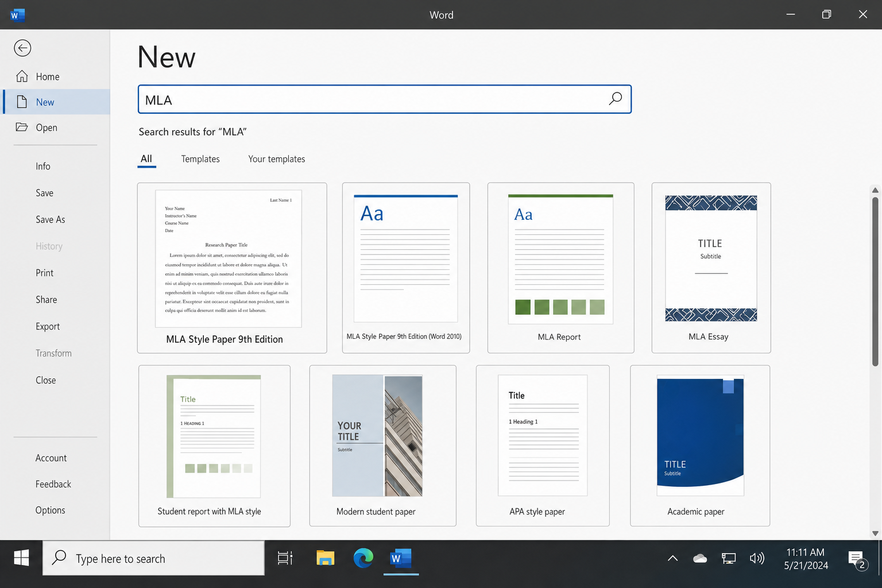Open Student report with MLA style template

214,446
